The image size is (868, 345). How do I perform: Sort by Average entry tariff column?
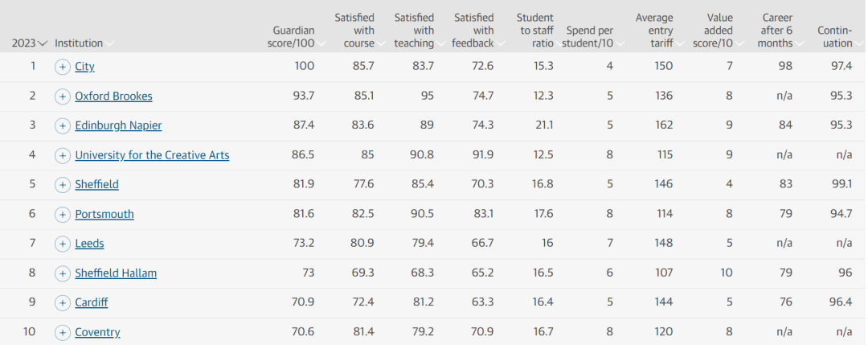(x=654, y=31)
